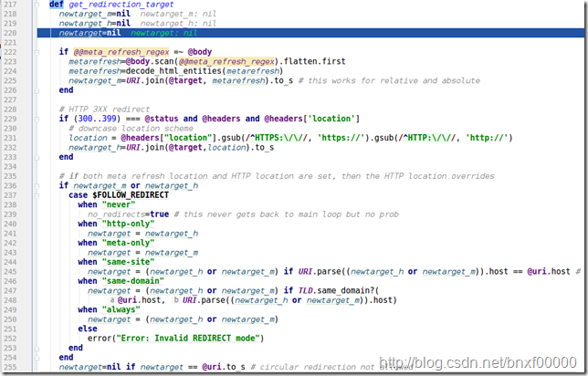The height and width of the screenshot is (376, 588).
Task: Collapse the fold at line 229
Action: click(x=37, y=120)
